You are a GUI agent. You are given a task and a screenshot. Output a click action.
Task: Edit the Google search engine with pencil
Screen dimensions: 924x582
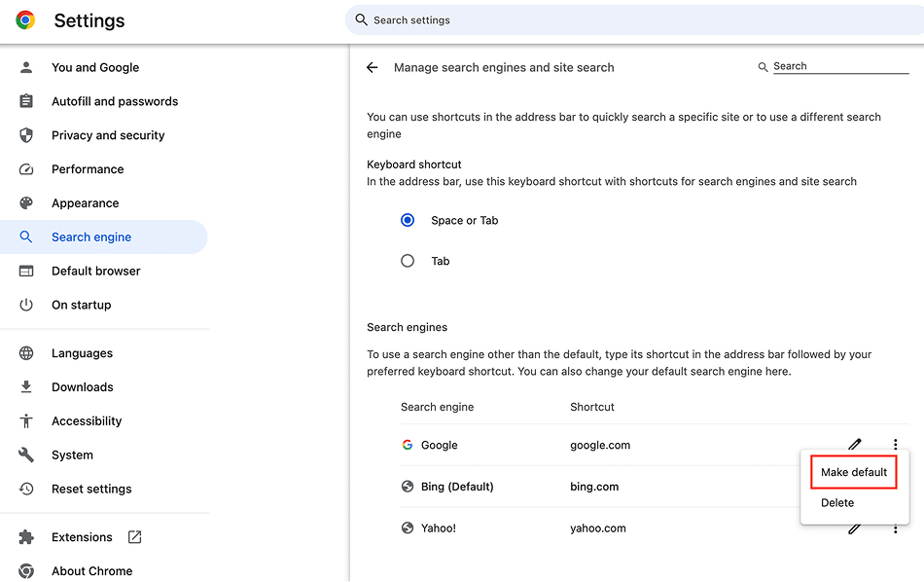[x=855, y=444]
